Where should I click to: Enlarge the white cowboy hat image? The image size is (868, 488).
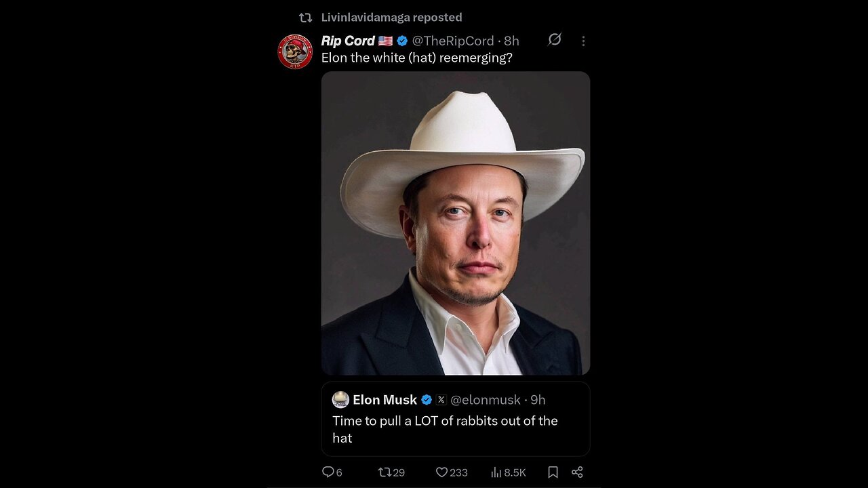click(x=456, y=223)
